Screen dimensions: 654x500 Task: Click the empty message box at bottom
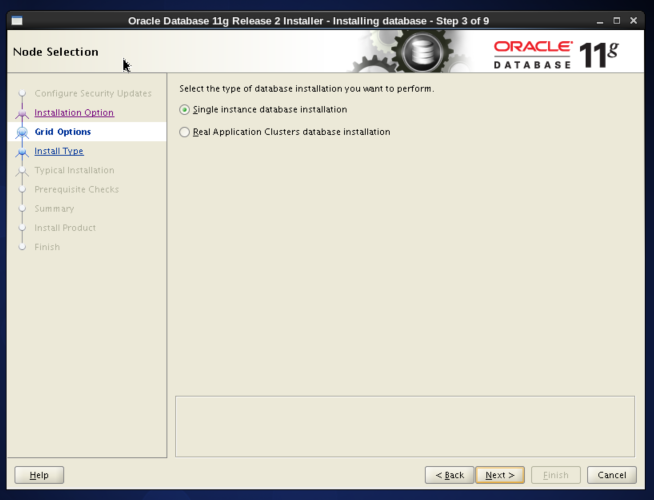coord(405,426)
